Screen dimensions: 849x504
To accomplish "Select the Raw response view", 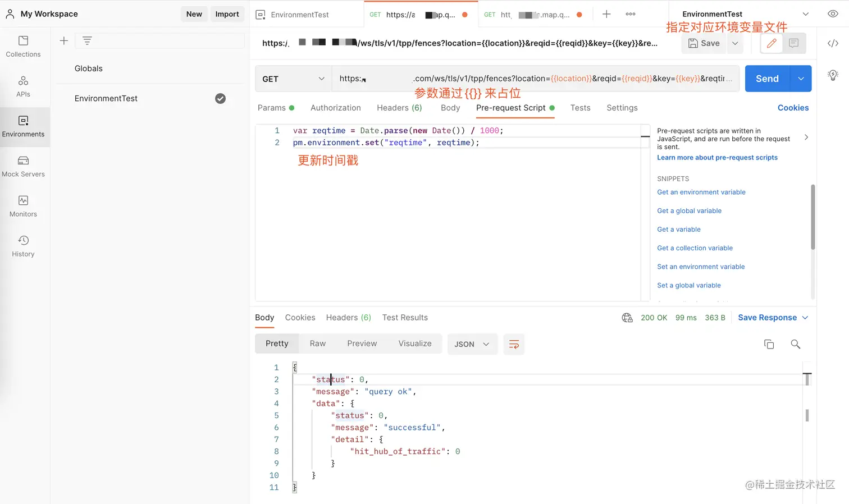I will 317,343.
